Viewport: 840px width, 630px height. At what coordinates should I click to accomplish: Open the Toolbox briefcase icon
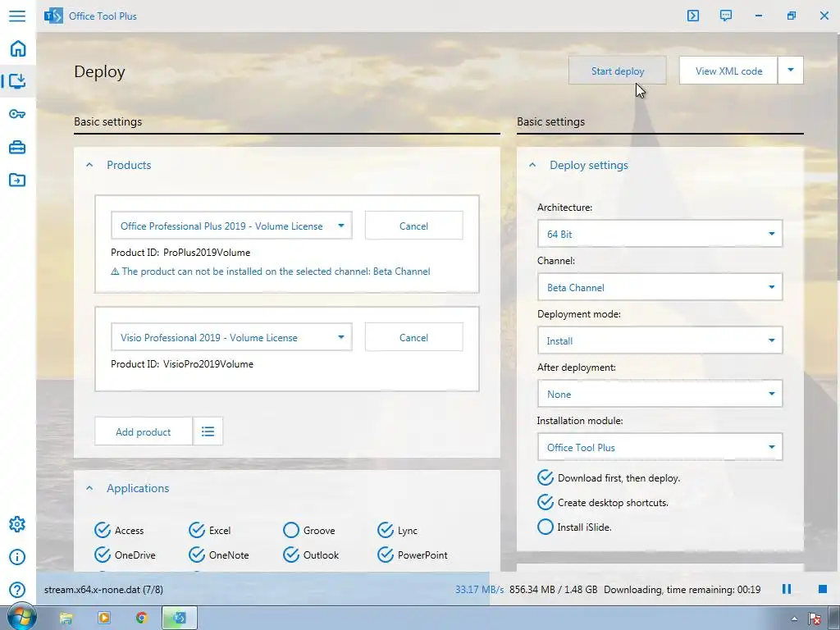point(17,147)
